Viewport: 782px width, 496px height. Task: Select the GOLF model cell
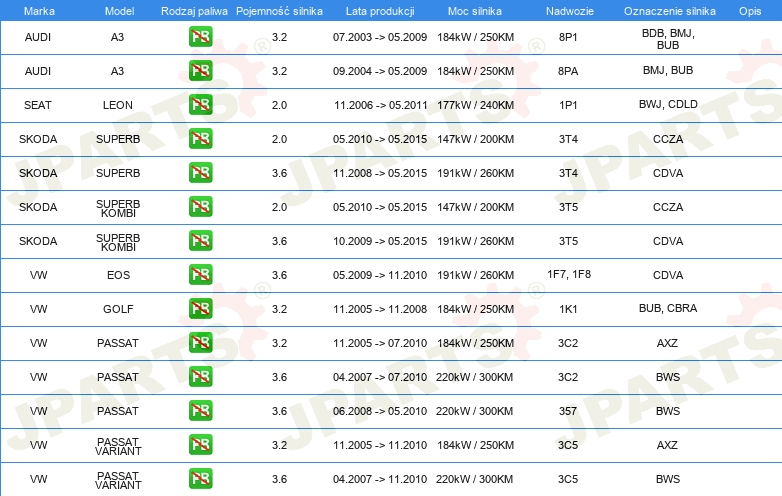[x=117, y=309]
